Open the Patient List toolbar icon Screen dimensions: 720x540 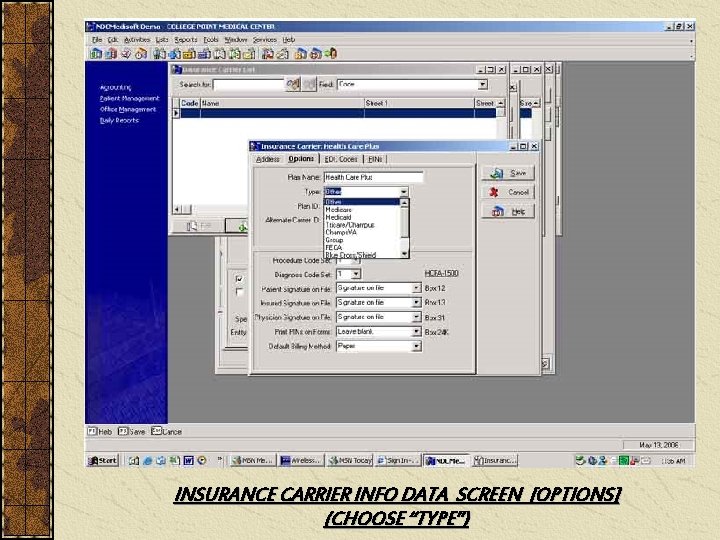pos(159,54)
